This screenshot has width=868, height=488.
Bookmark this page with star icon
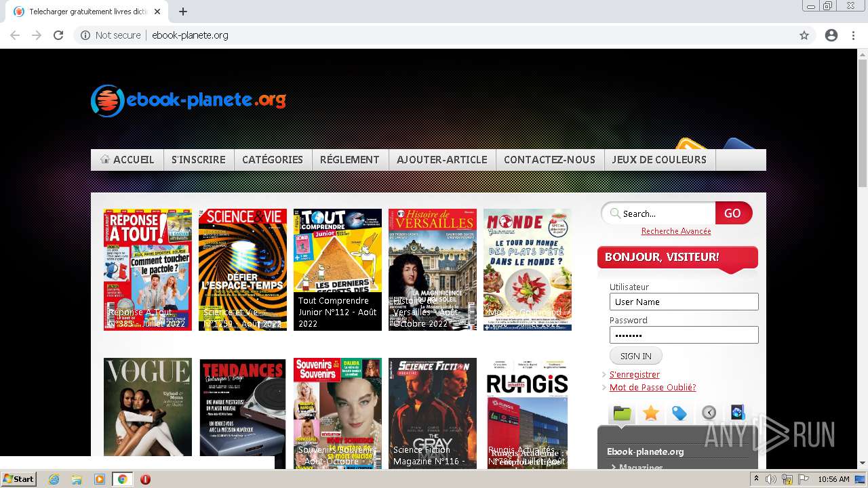[x=804, y=35]
